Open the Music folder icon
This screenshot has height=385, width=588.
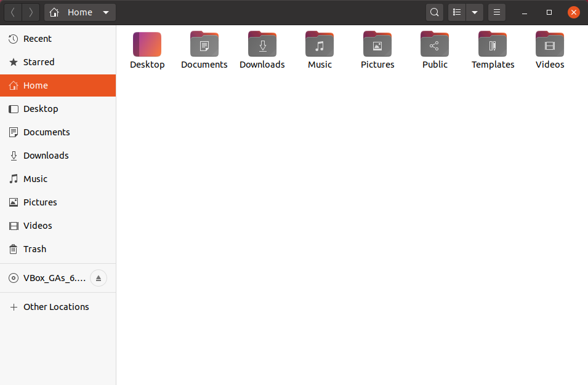pos(319,44)
